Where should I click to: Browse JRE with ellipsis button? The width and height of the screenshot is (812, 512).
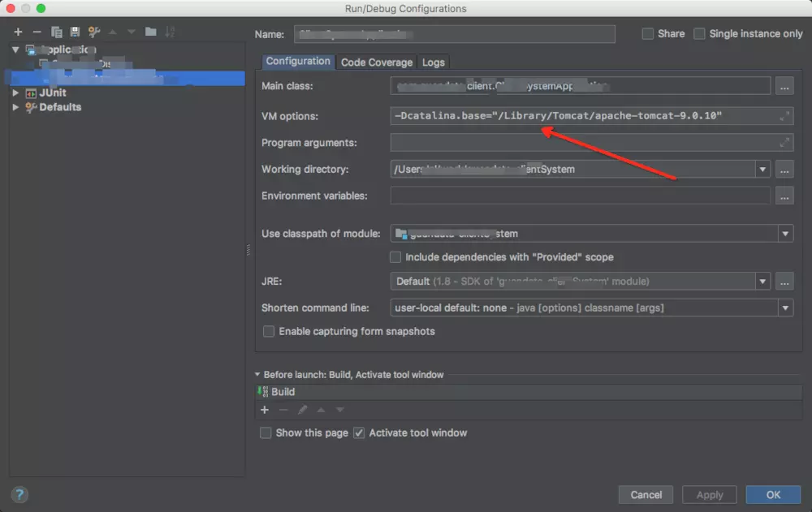[784, 282]
